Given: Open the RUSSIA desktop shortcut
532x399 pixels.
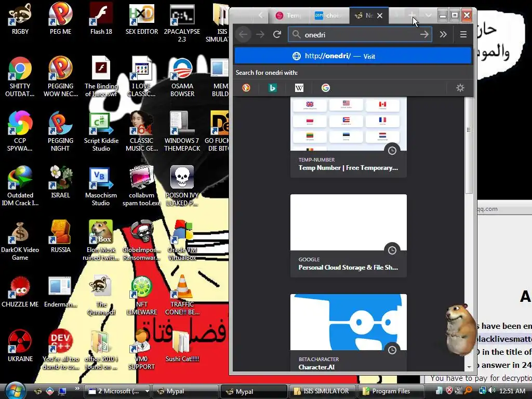Looking at the screenshot, I should coord(60,237).
